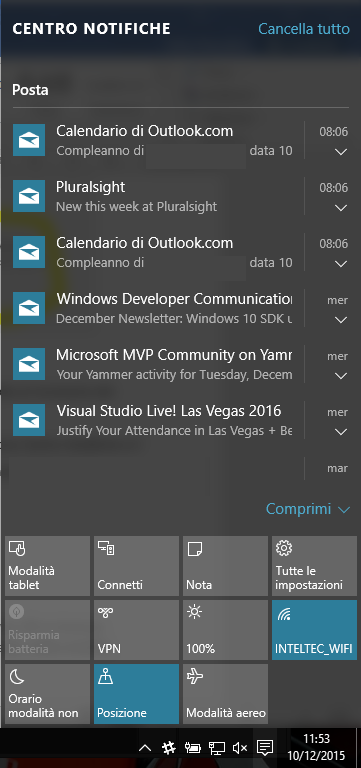The height and width of the screenshot is (768, 361).
Task: Click the devices icon in Connetti tile
Action: (x=106, y=548)
